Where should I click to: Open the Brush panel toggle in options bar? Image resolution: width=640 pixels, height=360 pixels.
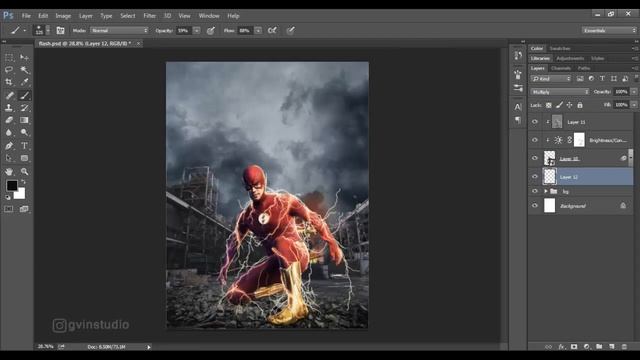(x=60, y=30)
